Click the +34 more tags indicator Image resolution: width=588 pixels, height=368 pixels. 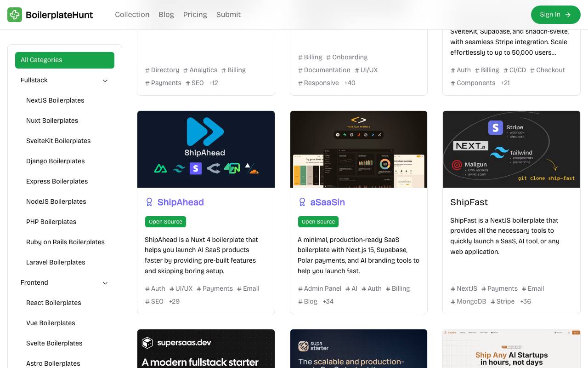coord(328,301)
